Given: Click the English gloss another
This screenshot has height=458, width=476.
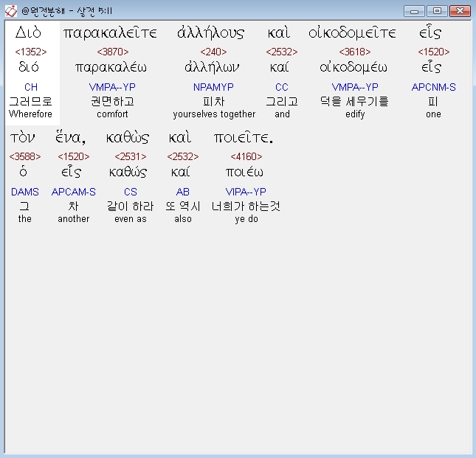Looking at the screenshot, I should click(74, 219).
